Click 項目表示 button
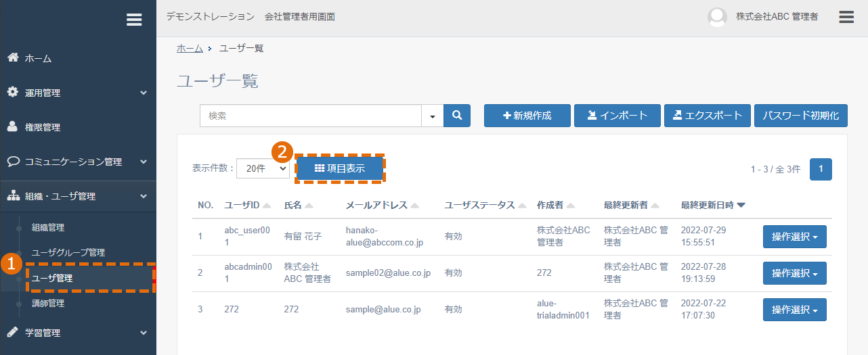The height and width of the screenshot is (355, 868). click(x=340, y=168)
